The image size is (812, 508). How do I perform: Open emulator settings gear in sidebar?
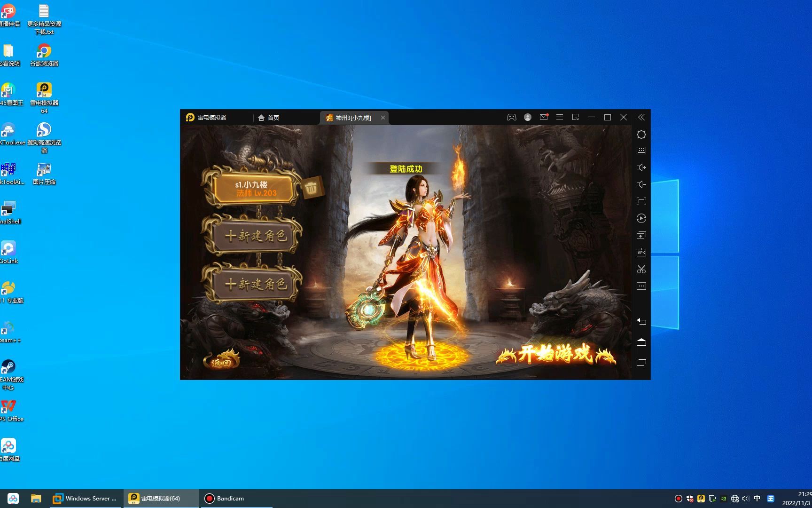click(x=641, y=135)
